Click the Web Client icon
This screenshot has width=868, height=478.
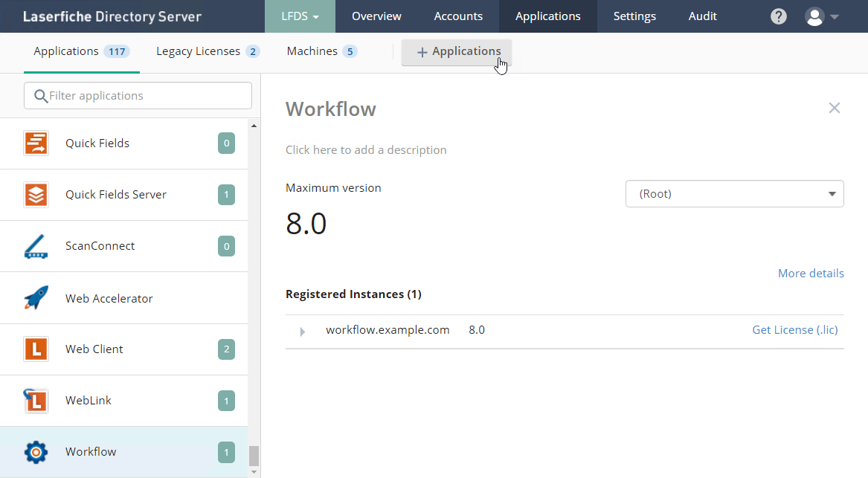(36, 349)
